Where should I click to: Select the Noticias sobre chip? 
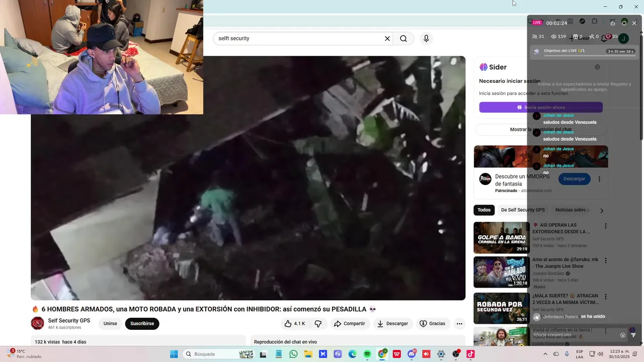point(573,210)
